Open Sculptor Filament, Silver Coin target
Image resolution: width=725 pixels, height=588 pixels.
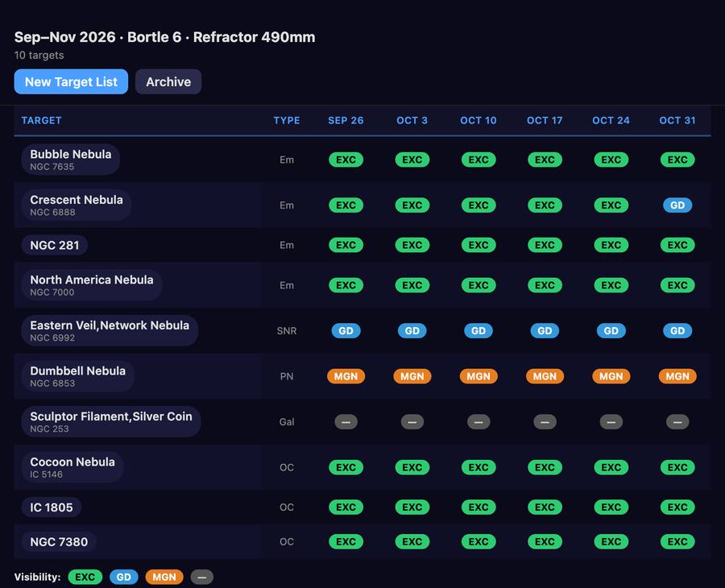pos(111,421)
